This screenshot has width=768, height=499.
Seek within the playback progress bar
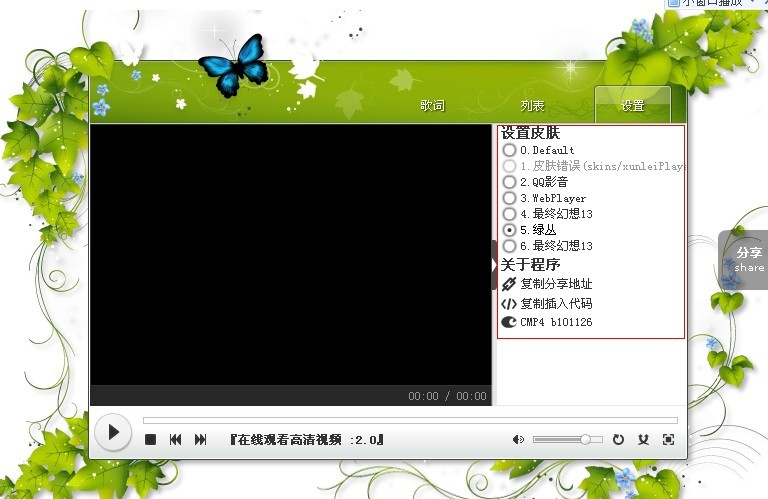click(x=410, y=420)
